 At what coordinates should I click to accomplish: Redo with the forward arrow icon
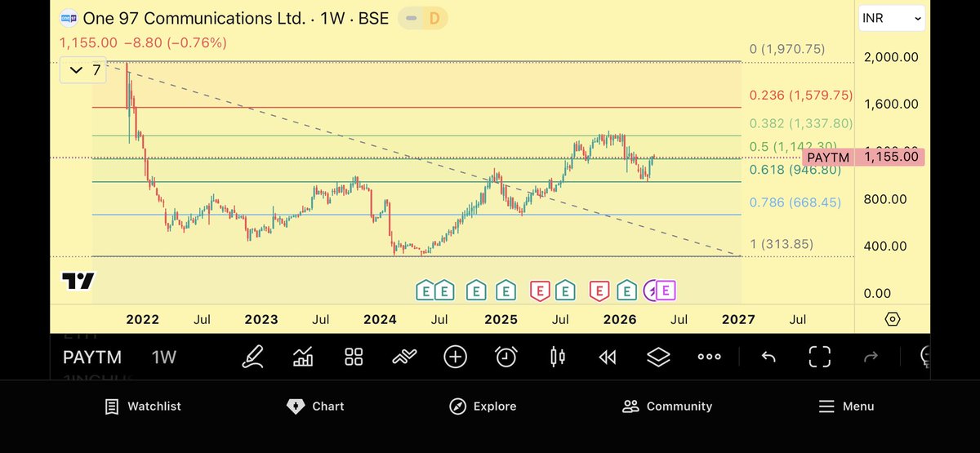[x=871, y=357]
